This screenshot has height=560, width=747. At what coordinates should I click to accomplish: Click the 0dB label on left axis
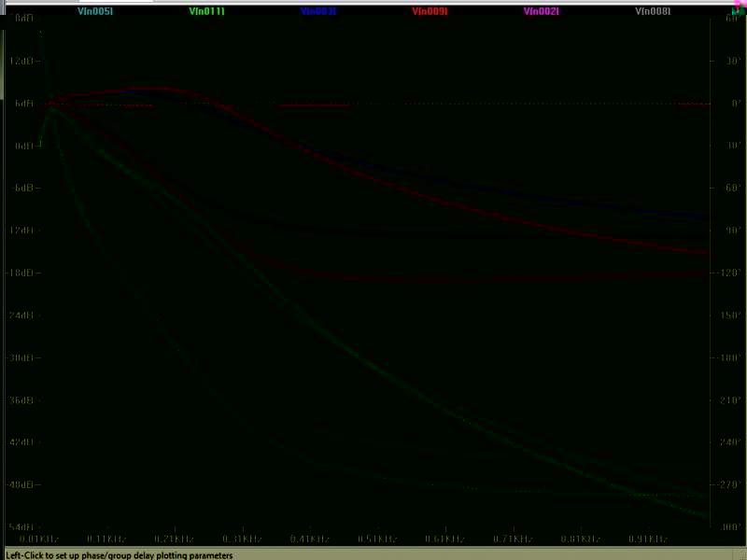pyautogui.click(x=24, y=146)
